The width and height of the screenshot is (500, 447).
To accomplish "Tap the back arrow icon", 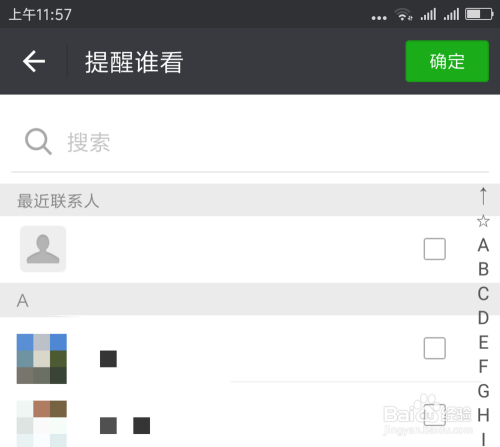I will [34, 61].
